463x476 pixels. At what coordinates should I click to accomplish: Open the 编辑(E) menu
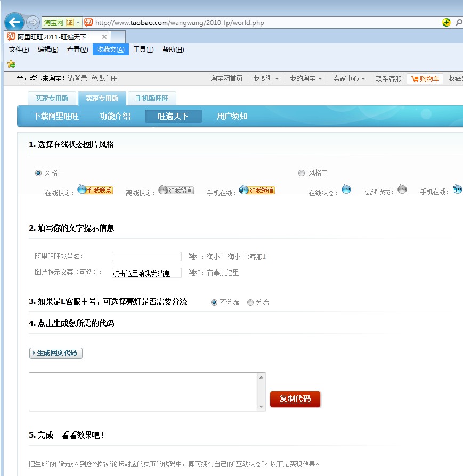click(48, 50)
